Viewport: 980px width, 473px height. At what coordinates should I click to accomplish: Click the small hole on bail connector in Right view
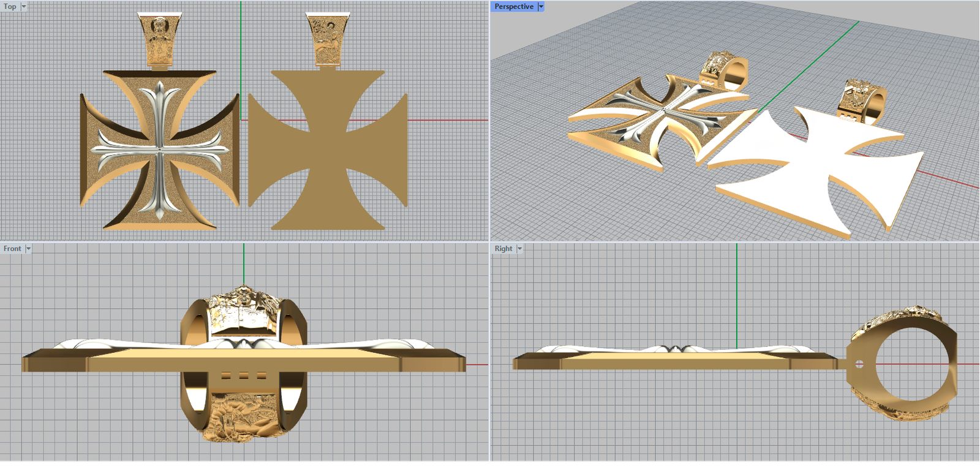tap(859, 365)
